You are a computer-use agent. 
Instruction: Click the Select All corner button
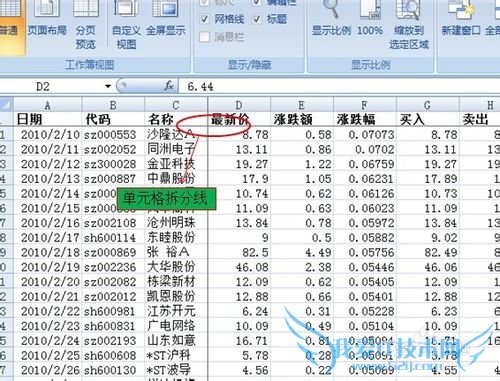click(6, 105)
